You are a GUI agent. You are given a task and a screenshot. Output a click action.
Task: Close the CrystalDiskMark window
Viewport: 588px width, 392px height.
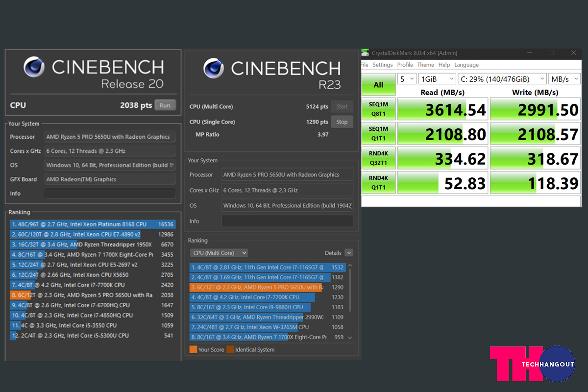[x=573, y=53]
